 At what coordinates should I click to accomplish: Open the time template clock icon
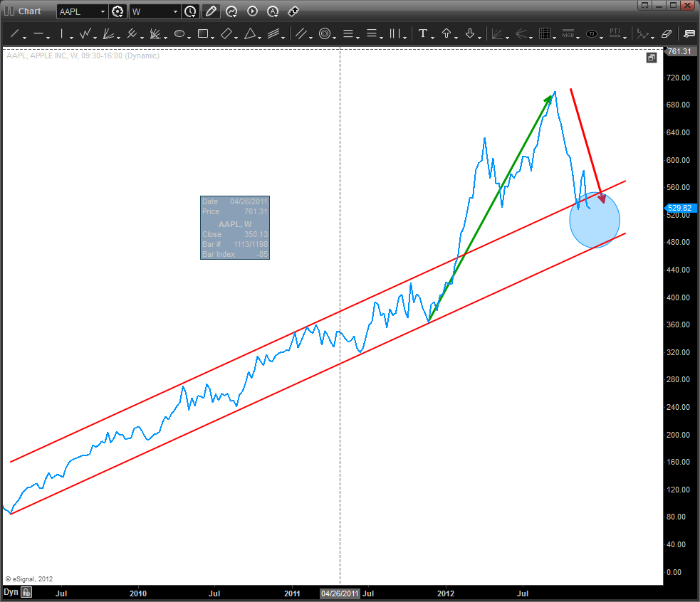point(190,11)
